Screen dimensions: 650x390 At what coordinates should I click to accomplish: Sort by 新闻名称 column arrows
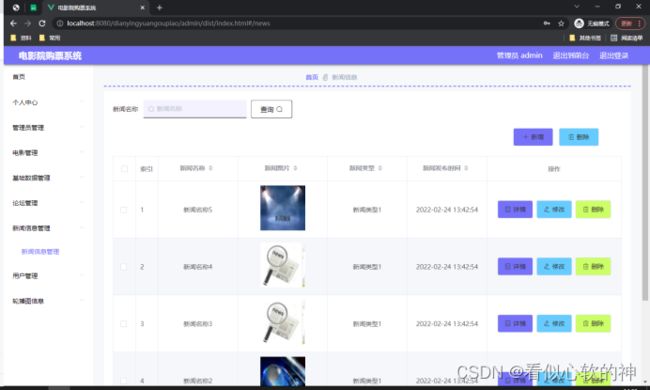[x=211, y=168]
